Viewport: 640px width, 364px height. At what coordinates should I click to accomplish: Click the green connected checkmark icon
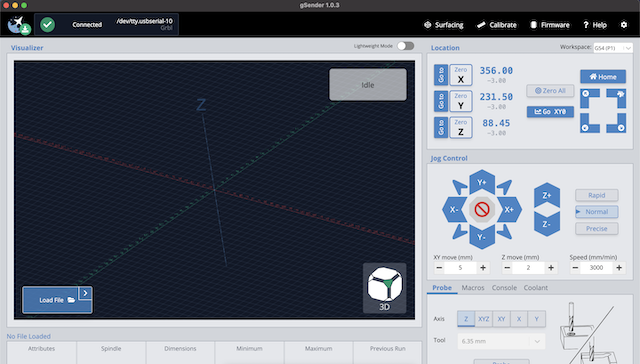click(x=47, y=25)
